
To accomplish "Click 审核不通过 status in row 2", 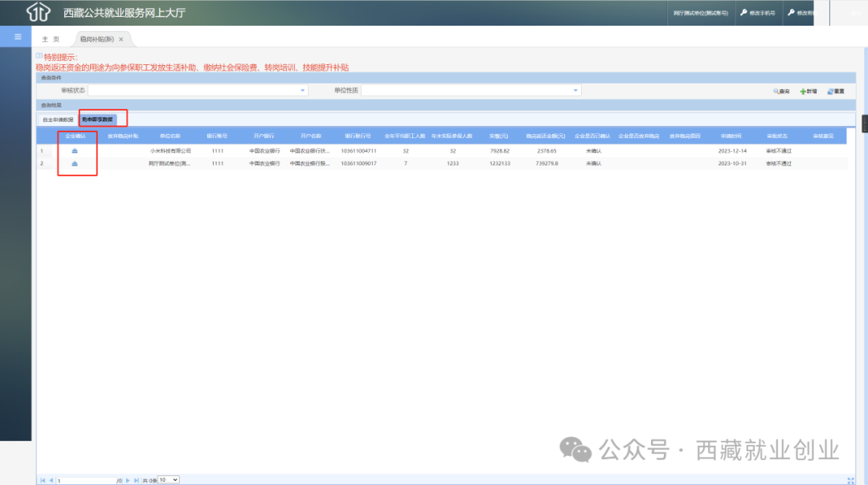I will [x=779, y=164].
